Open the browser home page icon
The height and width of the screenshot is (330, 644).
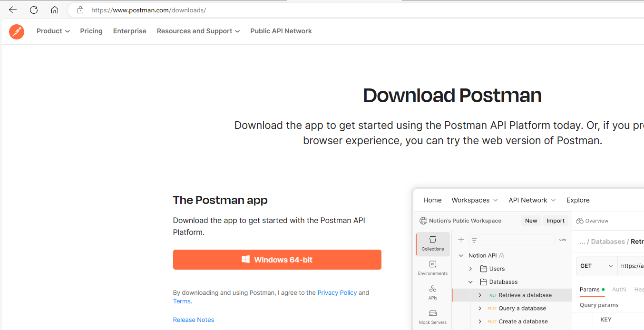[55, 10]
